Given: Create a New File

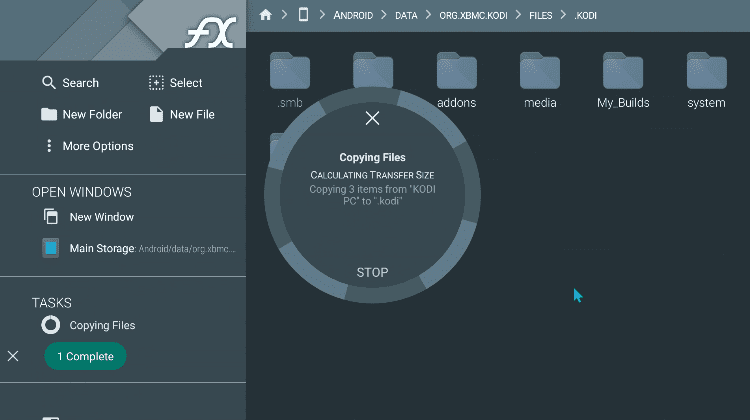Looking at the screenshot, I should point(182,114).
